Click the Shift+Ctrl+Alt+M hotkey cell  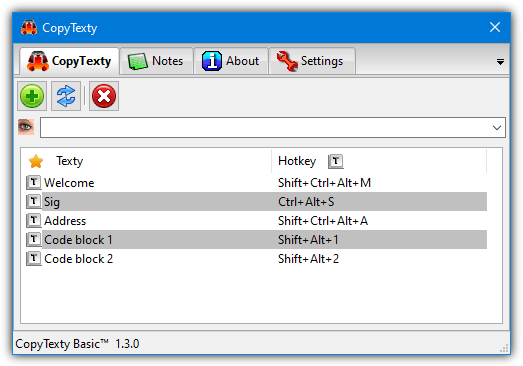[x=324, y=183]
